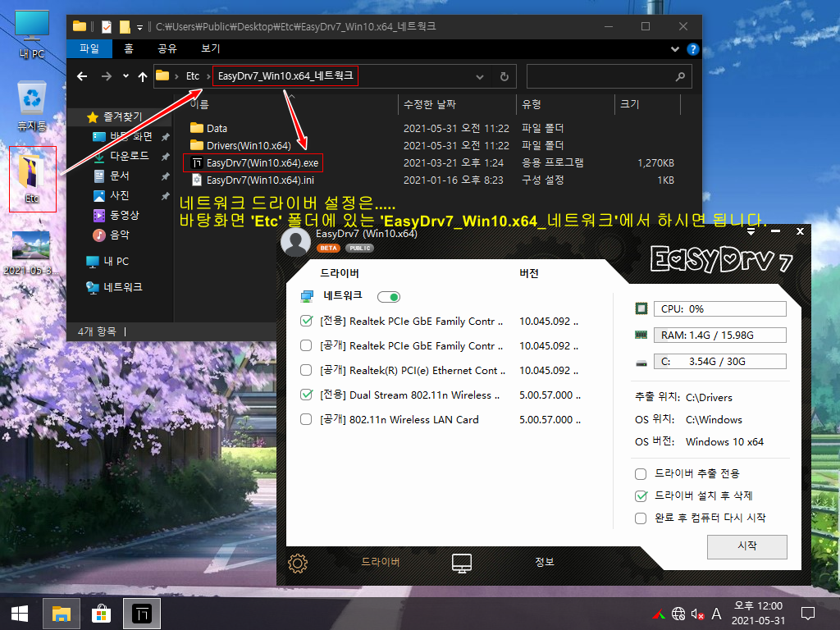840x630 pixels.
Task: Open 내 PC desktop icon
Action: point(32,34)
